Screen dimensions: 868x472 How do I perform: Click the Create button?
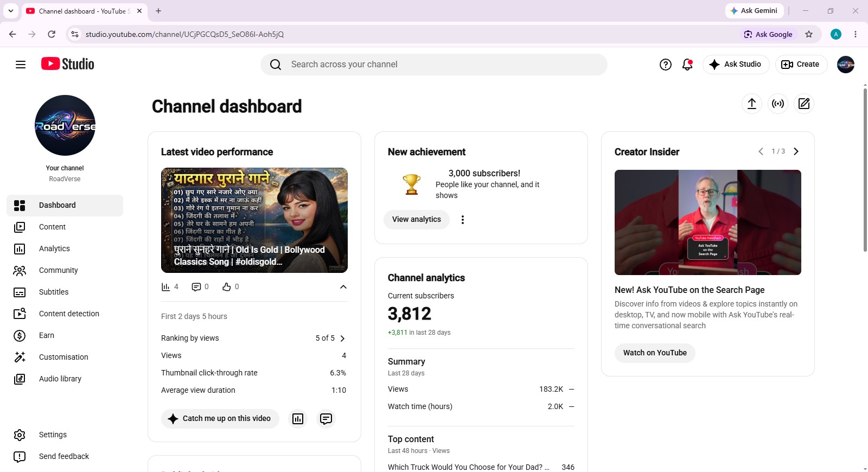[x=801, y=65]
